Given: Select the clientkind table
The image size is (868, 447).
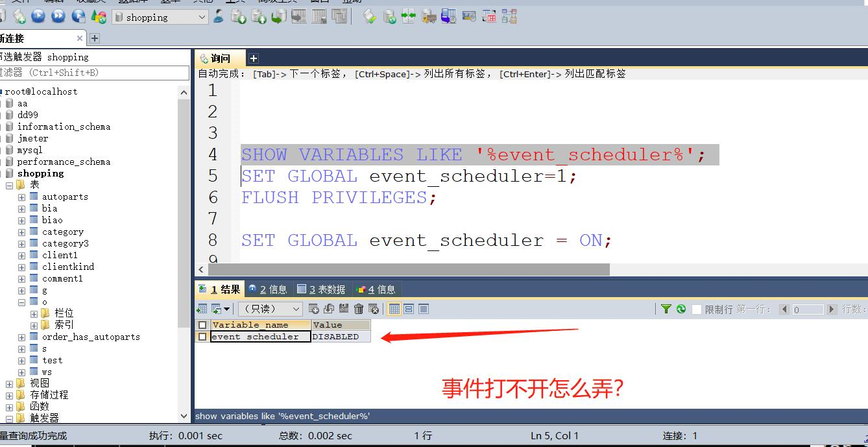Looking at the screenshot, I should [x=68, y=267].
